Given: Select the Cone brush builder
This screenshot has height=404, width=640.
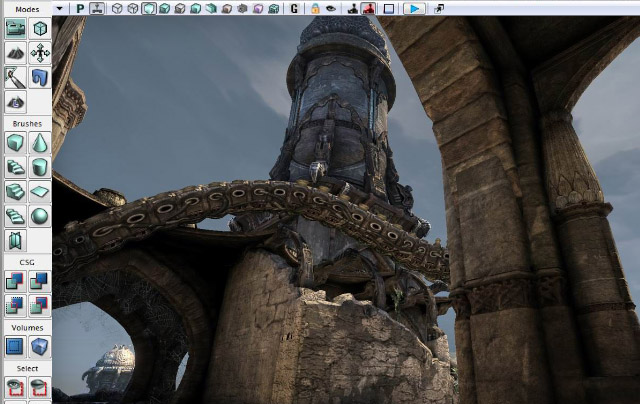Looking at the screenshot, I should 40,143.
